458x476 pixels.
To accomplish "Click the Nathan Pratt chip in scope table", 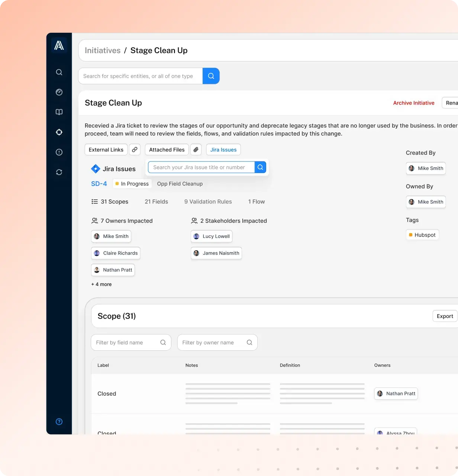I will coord(396,393).
